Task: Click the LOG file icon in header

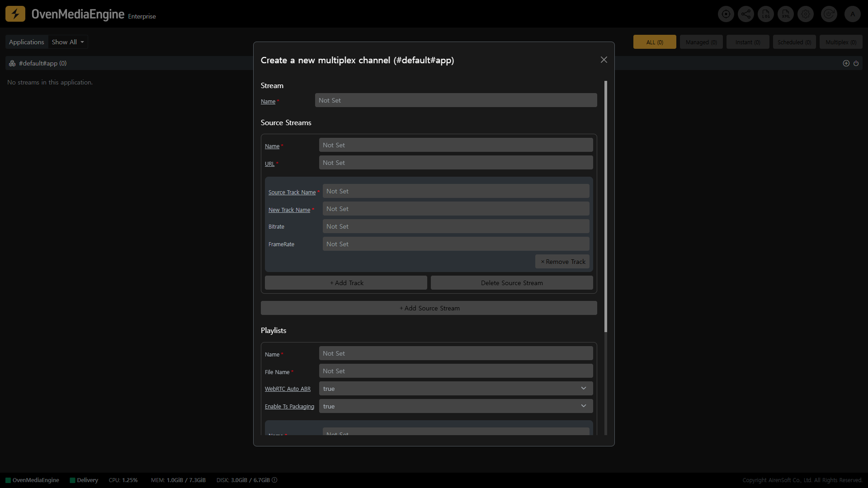Action: [x=766, y=14]
